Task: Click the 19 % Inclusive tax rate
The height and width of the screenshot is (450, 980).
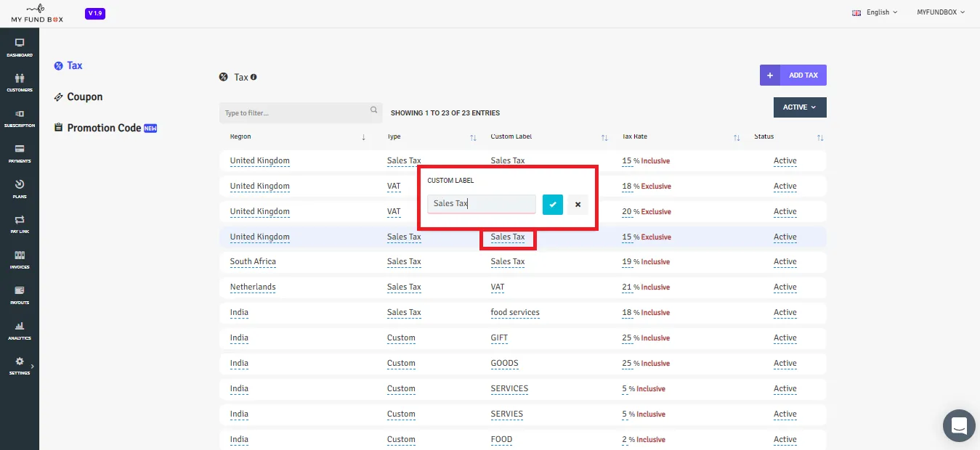Action: 646,261
